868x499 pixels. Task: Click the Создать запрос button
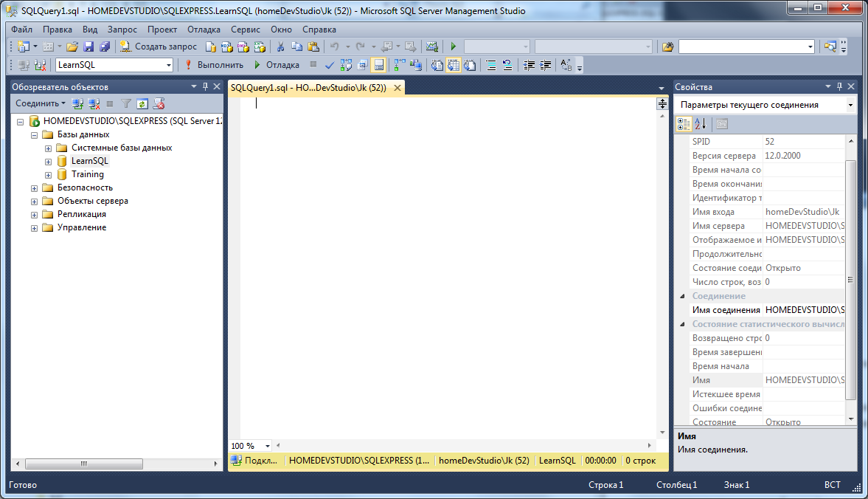pyautogui.click(x=159, y=47)
